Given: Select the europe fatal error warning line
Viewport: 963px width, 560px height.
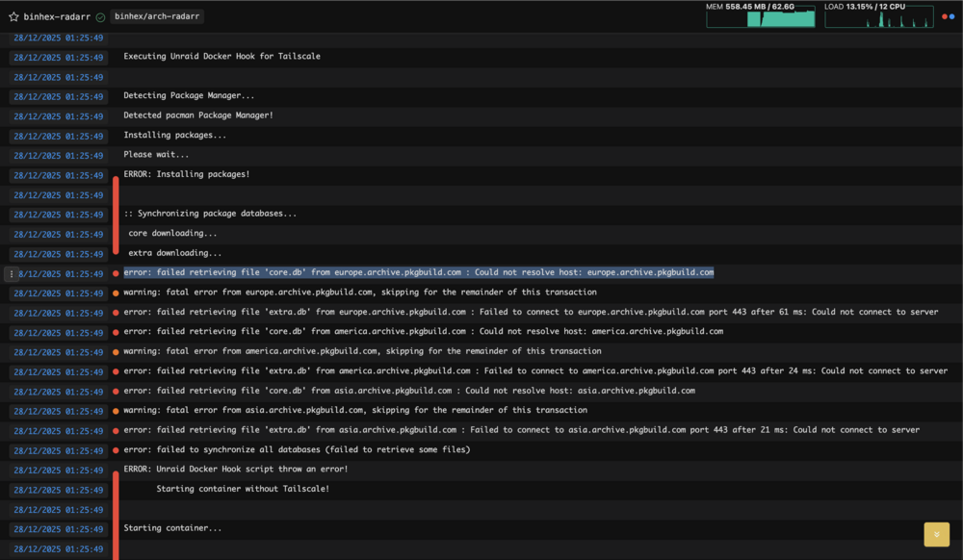Looking at the screenshot, I should point(360,292).
